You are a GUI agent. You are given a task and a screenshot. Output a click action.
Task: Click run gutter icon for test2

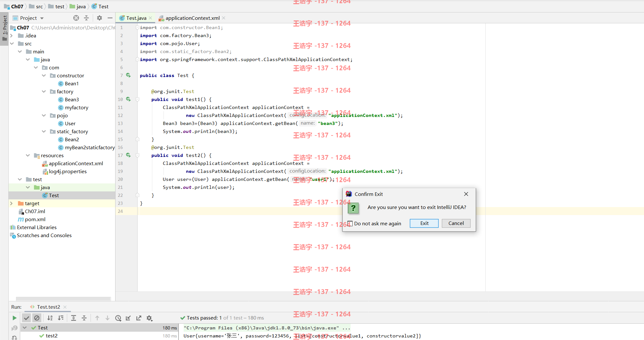coord(128,155)
